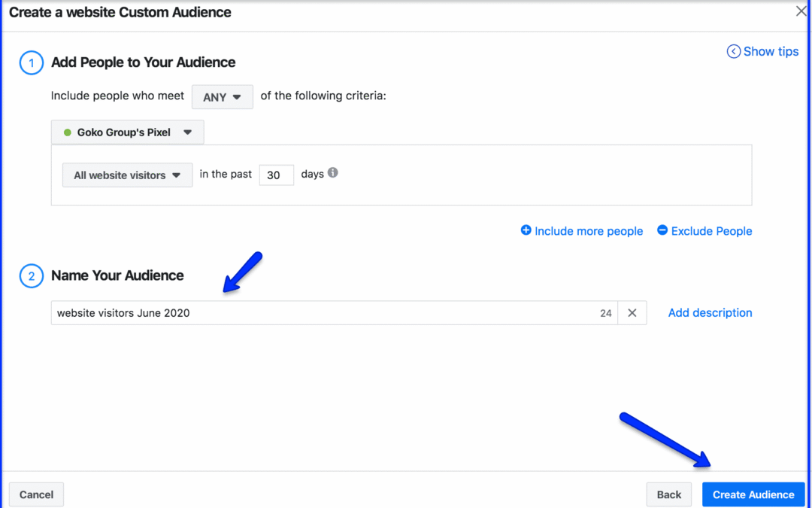
Task: Click the step 1 circle icon
Action: pyautogui.click(x=31, y=62)
